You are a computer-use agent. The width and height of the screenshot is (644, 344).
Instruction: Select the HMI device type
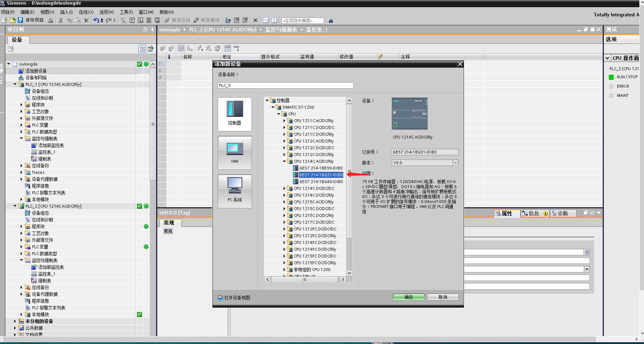click(x=234, y=153)
